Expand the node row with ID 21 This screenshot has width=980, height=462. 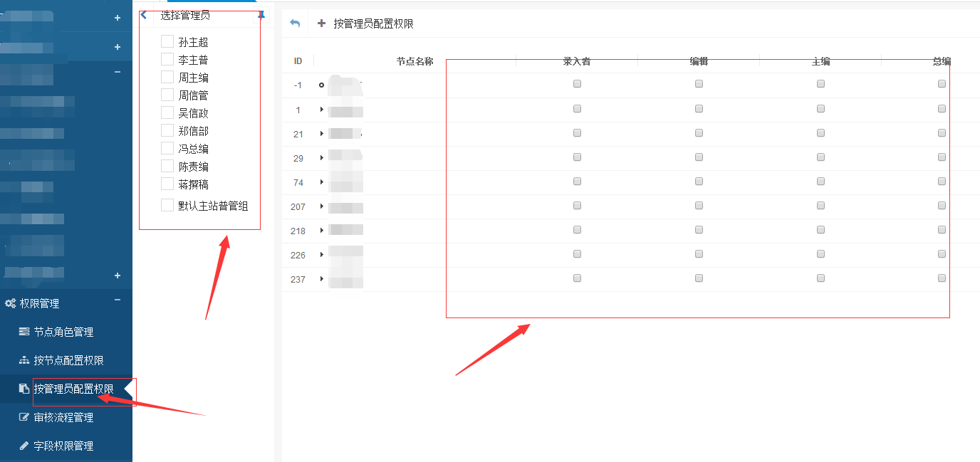(x=322, y=134)
